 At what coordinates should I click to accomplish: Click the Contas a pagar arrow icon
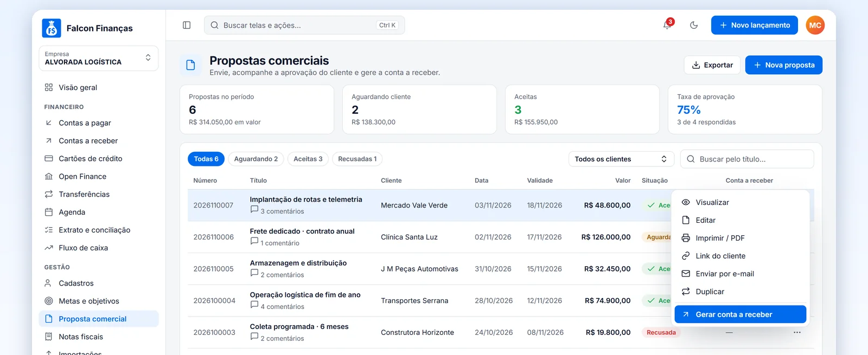[x=49, y=123]
